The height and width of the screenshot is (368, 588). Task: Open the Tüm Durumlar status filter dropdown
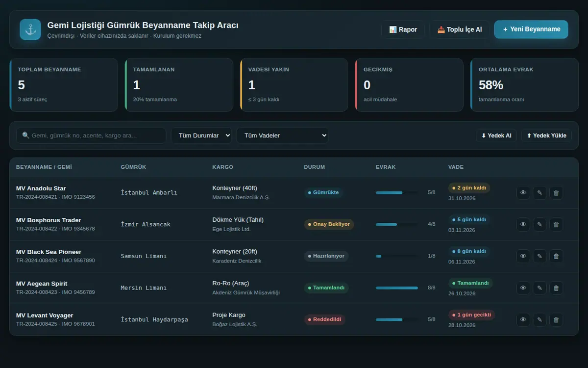pos(201,135)
